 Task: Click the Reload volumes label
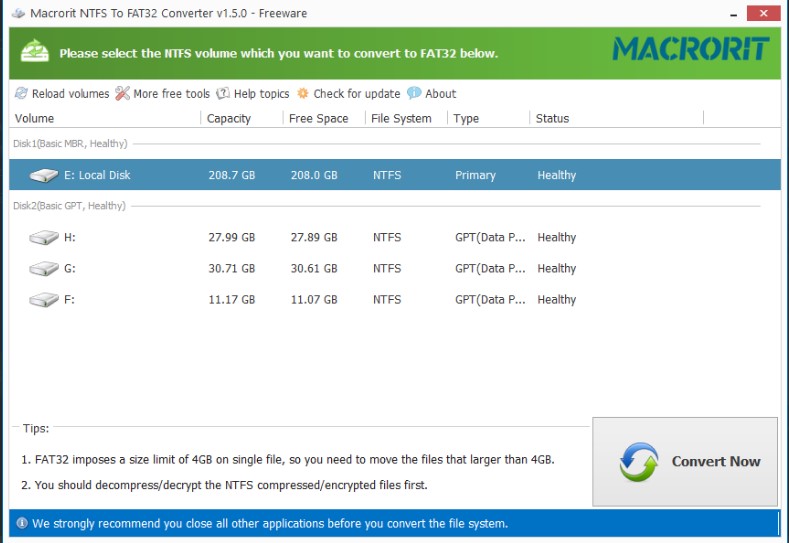(x=70, y=94)
